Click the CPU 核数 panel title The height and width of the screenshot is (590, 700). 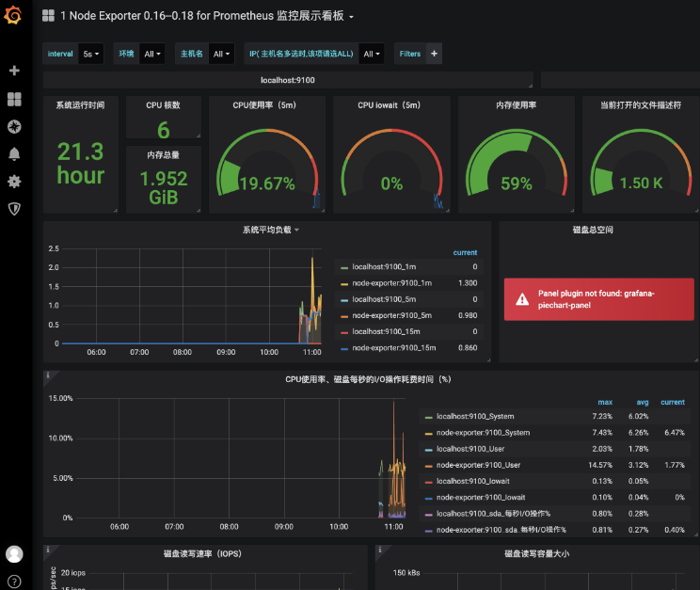click(164, 105)
